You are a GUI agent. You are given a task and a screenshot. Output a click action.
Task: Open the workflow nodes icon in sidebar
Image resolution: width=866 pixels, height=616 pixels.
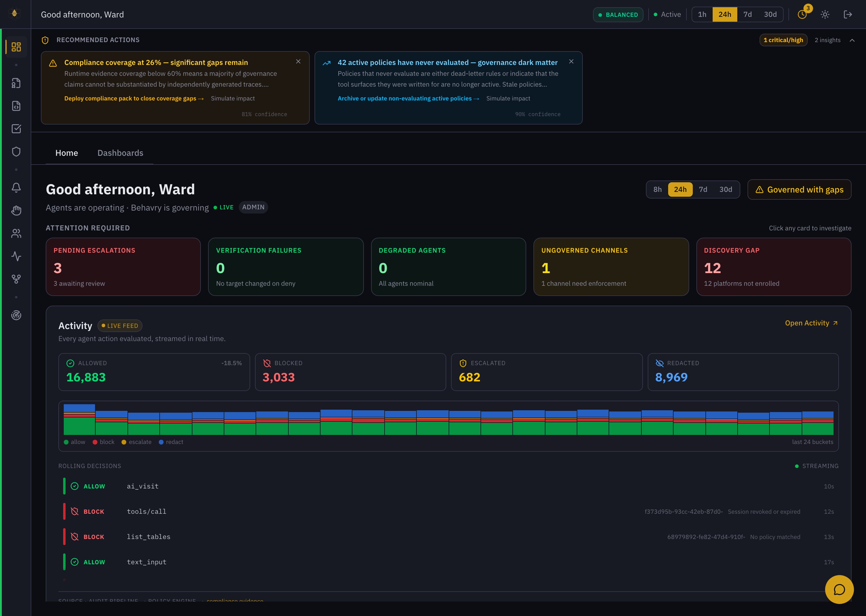[x=16, y=279]
